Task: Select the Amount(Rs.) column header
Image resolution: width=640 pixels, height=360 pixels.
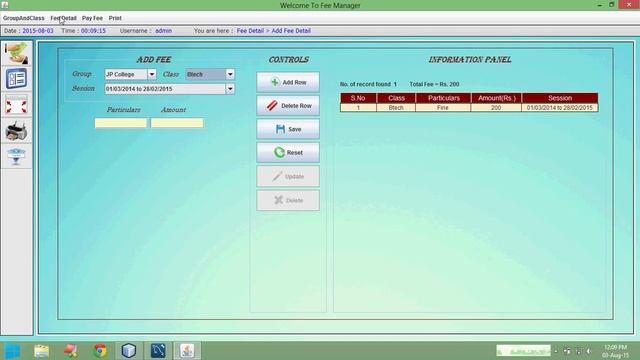Action: (x=497, y=98)
